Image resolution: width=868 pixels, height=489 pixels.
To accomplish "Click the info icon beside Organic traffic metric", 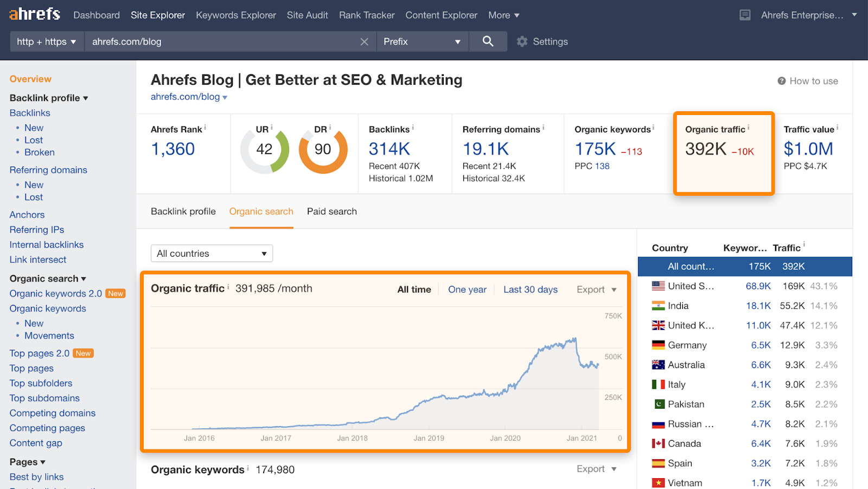I will 749,128.
